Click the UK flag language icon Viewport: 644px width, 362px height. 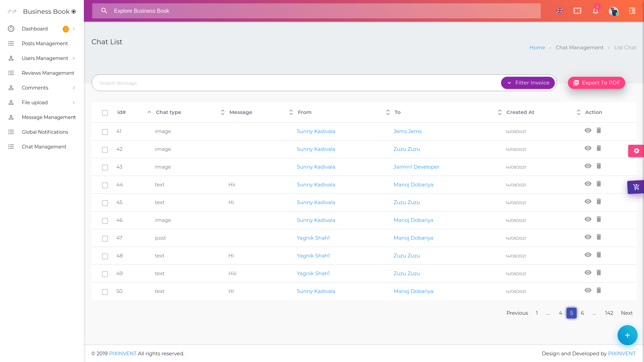[x=560, y=11]
